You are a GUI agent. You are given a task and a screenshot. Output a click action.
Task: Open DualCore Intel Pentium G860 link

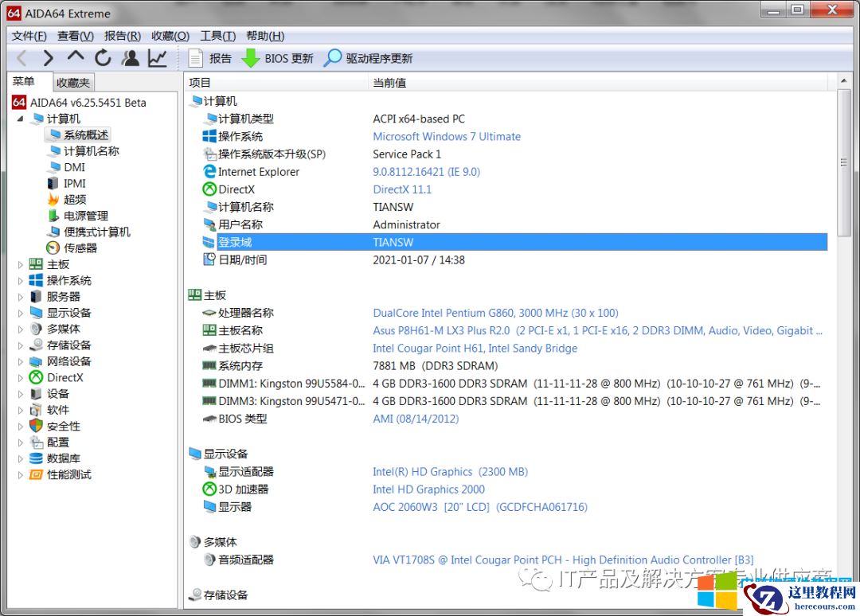pyautogui.click(x=495, y=313)
